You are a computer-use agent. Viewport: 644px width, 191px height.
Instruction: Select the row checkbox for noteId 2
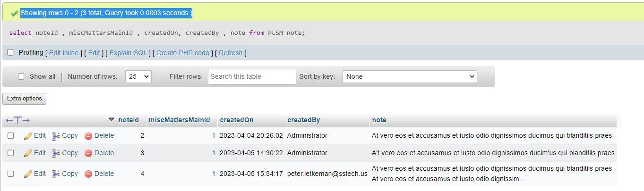11,136
